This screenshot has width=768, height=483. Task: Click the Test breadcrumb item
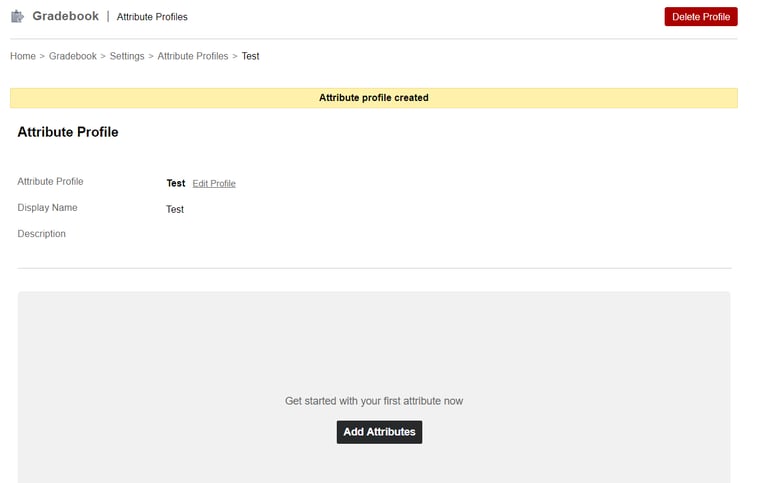[250, 56]
